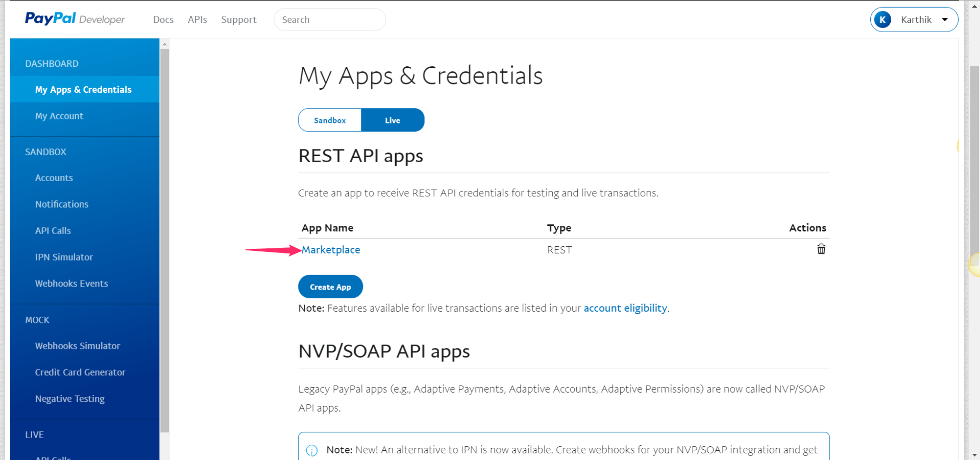The height and width of the screenshot is (460, 980).
Task: Select My Apps & Credentials in sidebar
Action: [85, 89]
